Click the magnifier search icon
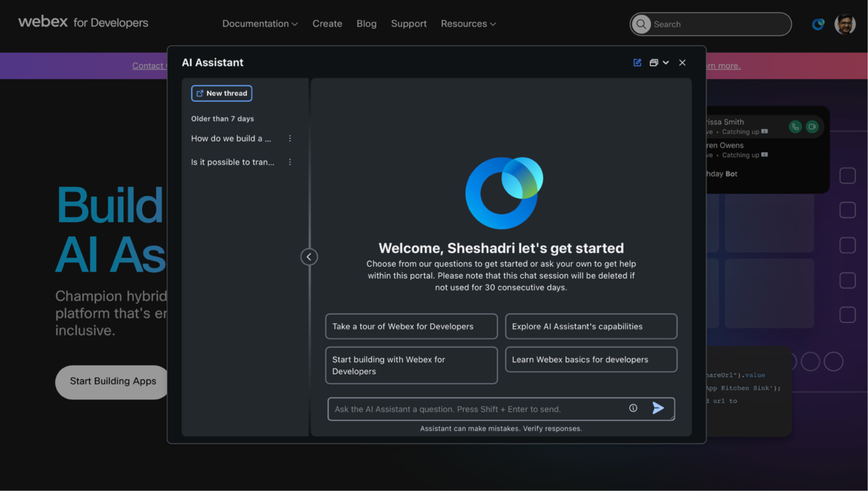This screenshot has width=868, height=491. (x=641, y=24)
